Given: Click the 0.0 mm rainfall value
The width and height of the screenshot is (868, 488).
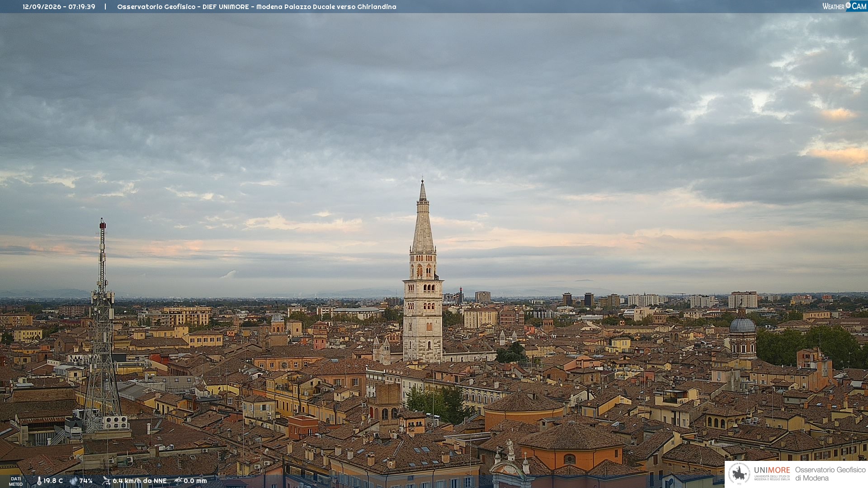Looking at the screenshot, I should pos(195,481).
